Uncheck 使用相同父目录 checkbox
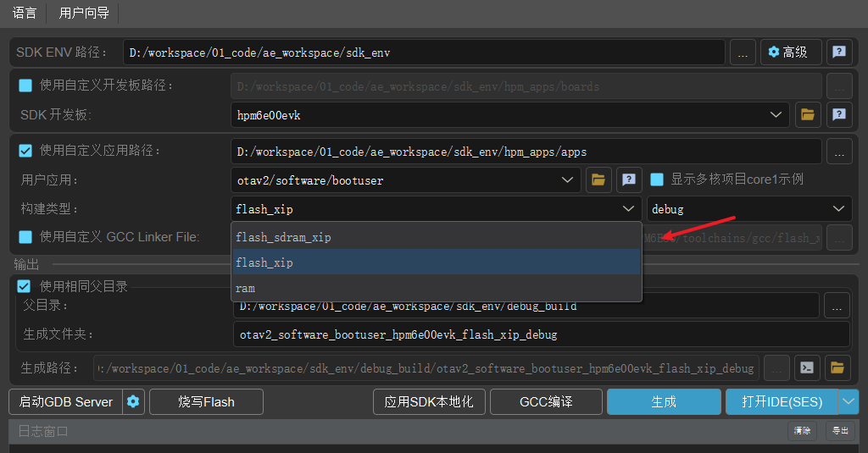This screenshot has height=453, width=868. pyautogui.click(x=24, y=286)
